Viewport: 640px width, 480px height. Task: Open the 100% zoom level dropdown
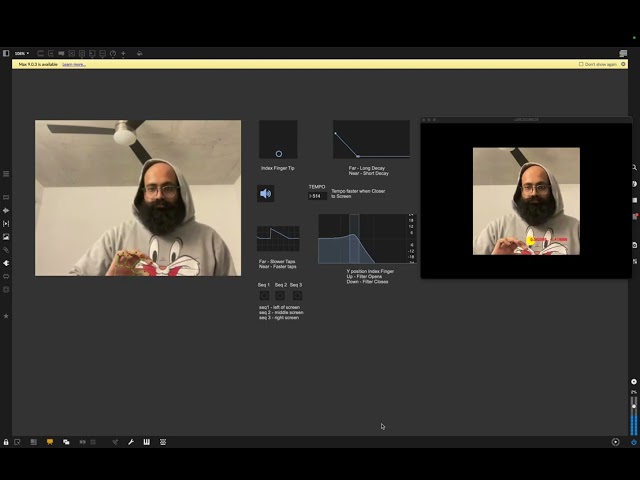tap(22, 53)
